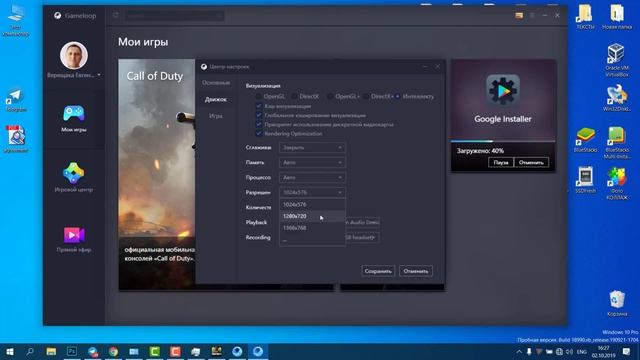Pause the Google Installer download (Пауза)
640x360 pixels.
point(501,162)
